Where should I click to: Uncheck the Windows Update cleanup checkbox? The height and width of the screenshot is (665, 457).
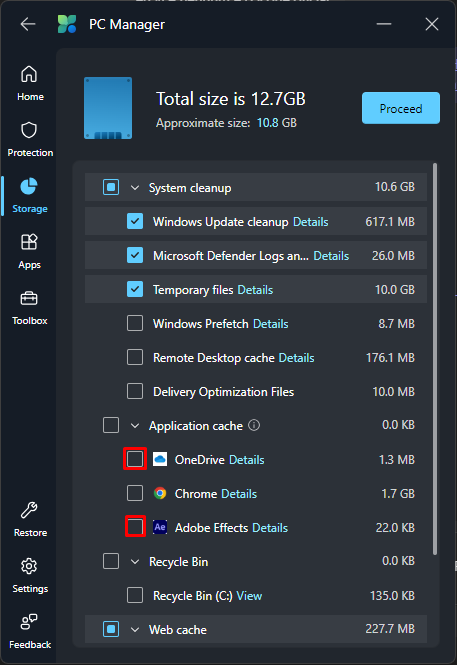[x=135, y=221]
